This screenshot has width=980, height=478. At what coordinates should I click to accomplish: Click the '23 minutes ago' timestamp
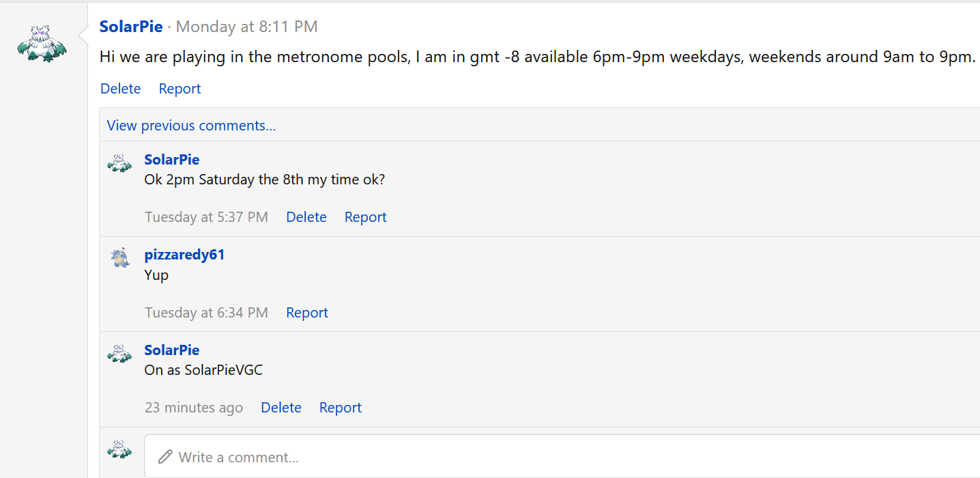[194, 408]
